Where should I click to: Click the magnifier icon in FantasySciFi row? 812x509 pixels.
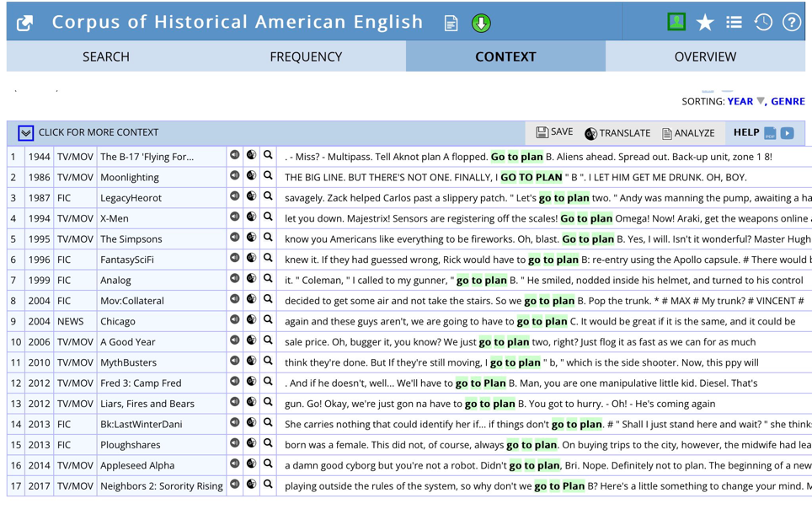pos(268,258)
